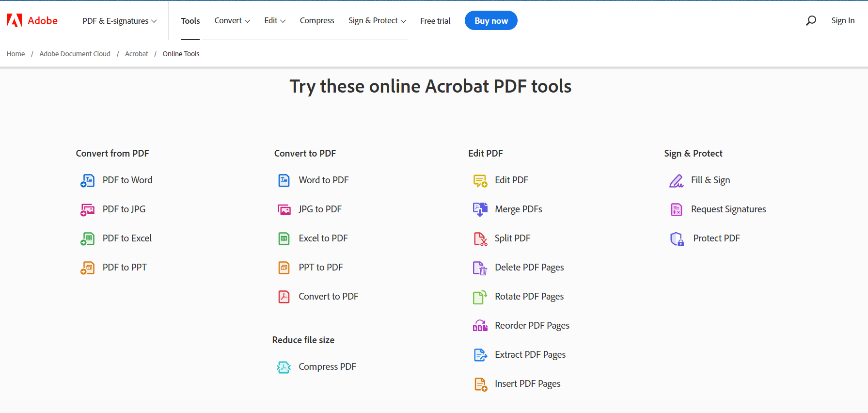The width and height of the screenshot is (868, 413).
Task: Open the Acrobat breadcrumb link
Action: point(137,54)
